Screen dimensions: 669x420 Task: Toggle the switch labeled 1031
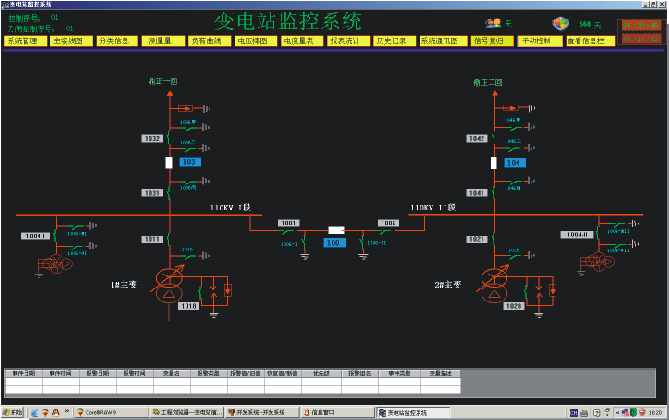[152, 192]
